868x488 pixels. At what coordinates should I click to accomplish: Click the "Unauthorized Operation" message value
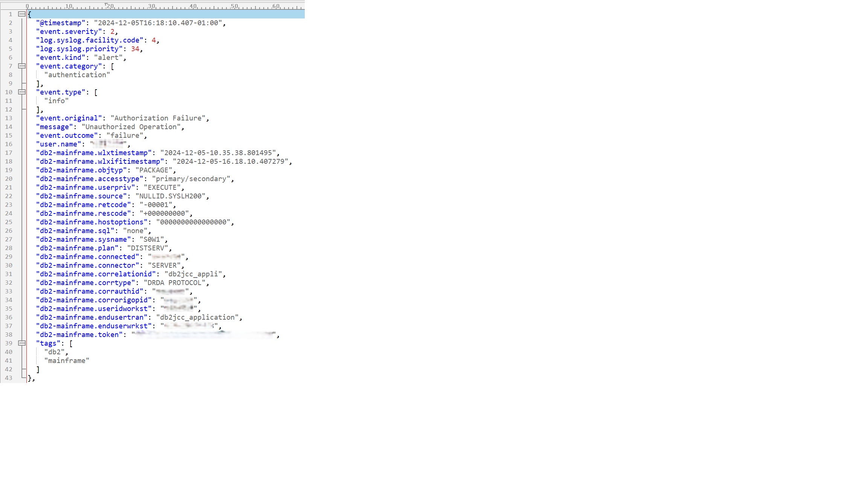tap(131, 127)
